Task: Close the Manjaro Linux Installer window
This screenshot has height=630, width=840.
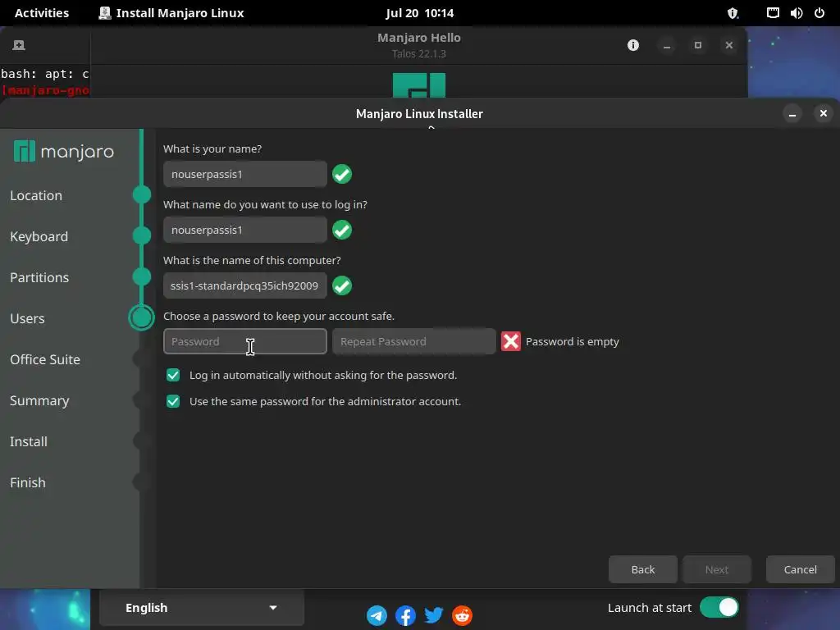Action: tap(824, 113)
